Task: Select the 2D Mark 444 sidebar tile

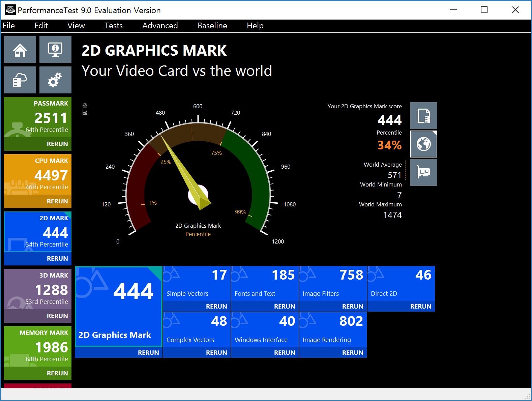Action: (38, 232)
